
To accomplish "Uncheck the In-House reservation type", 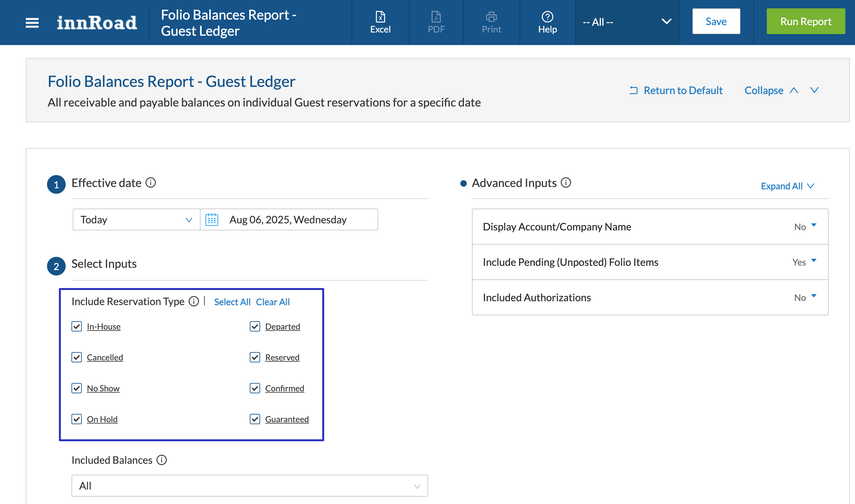I will tap(77, 326).
